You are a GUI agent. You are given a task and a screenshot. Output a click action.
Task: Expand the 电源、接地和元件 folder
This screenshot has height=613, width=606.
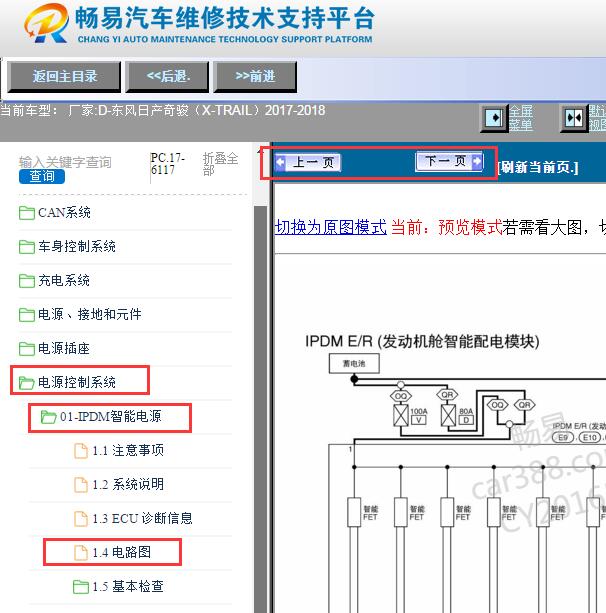(x=90, y=314)
